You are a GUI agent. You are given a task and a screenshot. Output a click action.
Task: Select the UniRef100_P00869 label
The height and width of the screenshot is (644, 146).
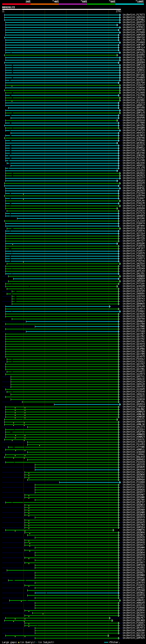(x=134, y=42)
